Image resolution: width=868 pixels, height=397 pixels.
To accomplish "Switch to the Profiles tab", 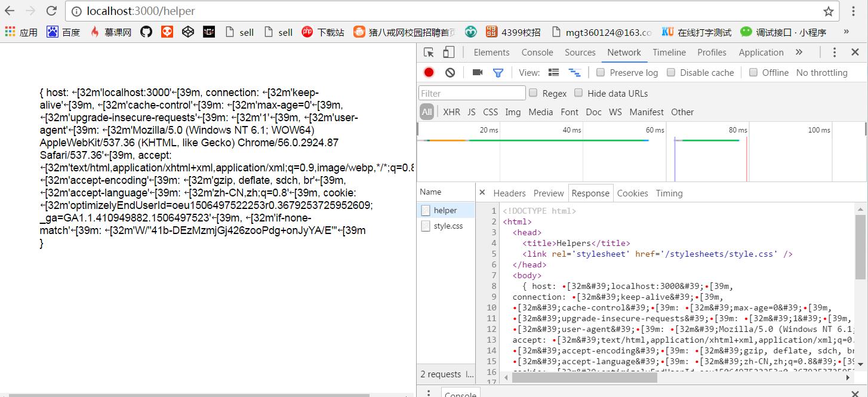I will coord(712,53).
